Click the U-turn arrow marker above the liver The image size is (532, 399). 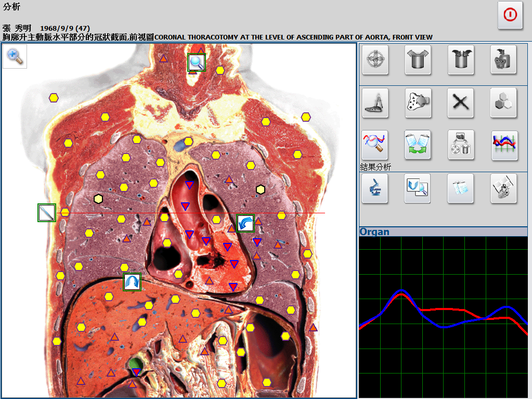[132, 282]
